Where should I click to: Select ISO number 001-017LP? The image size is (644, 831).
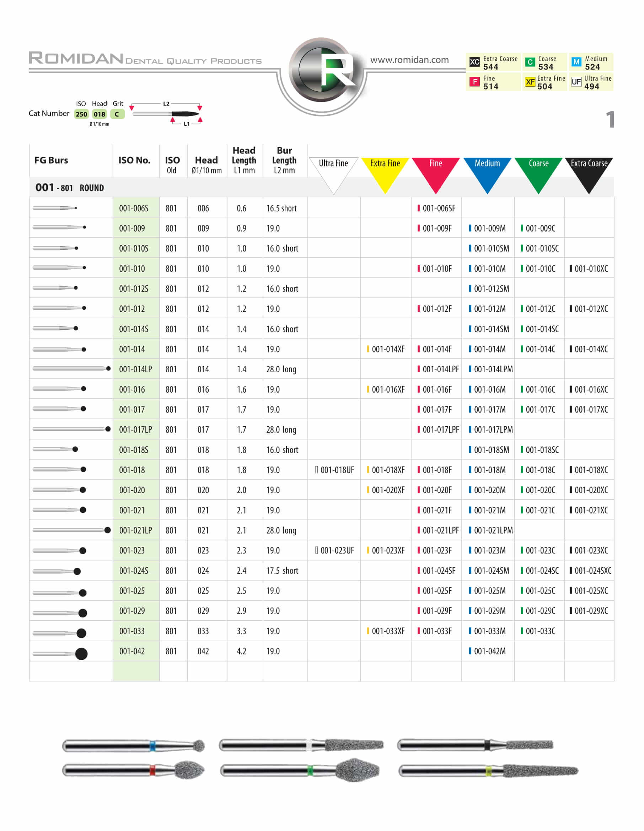(x=135, y=430)
